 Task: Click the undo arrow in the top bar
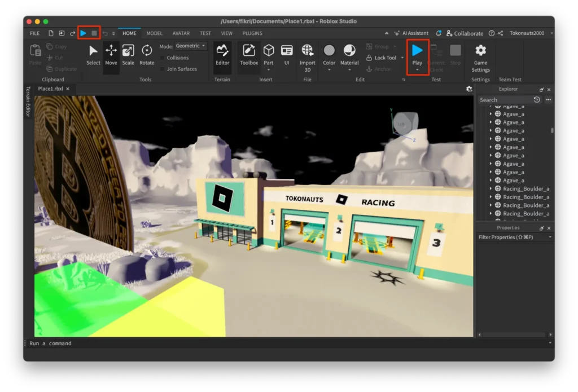(x=105, y=33)
